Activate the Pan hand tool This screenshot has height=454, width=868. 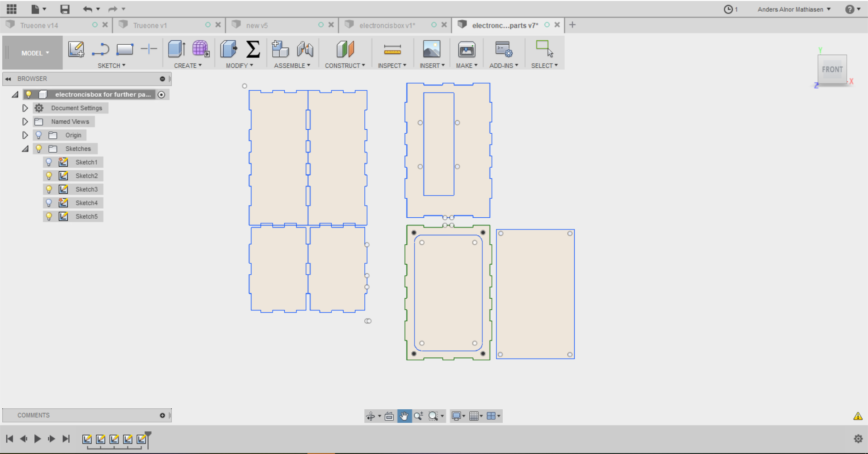tap(404, 416)
